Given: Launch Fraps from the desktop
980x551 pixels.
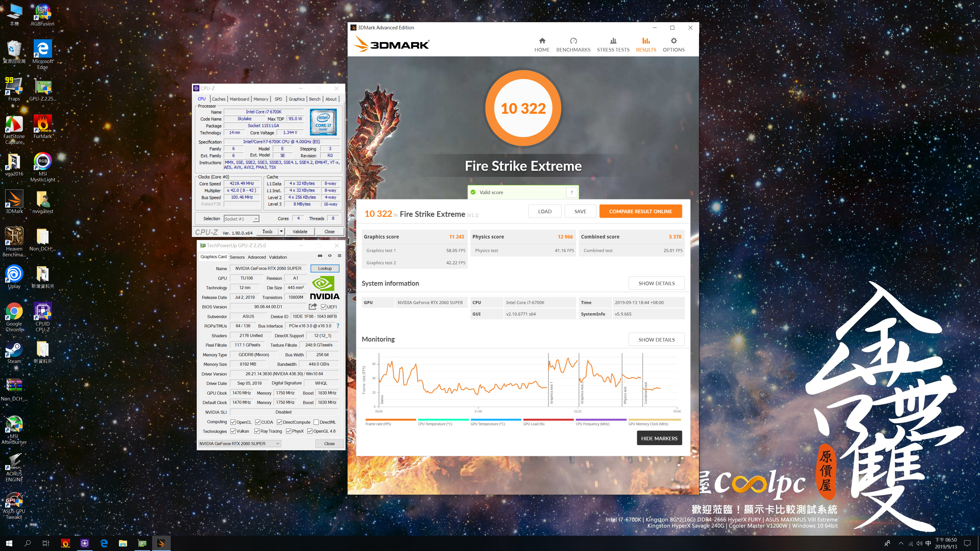Looking at the screenshot, I should pyautogui.click(x=14, y=89).
